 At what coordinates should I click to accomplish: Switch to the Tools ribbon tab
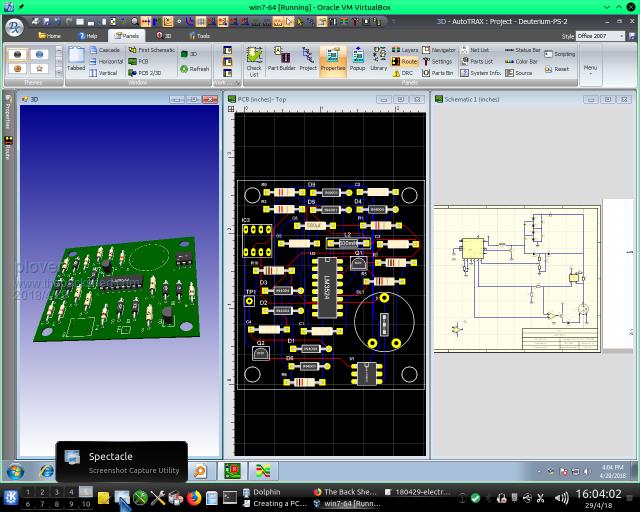198,35
